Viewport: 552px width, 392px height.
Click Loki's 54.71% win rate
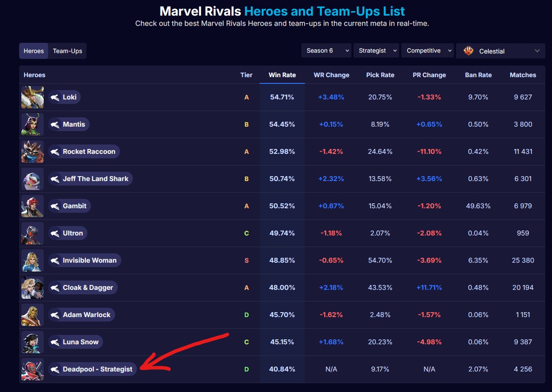282,97
